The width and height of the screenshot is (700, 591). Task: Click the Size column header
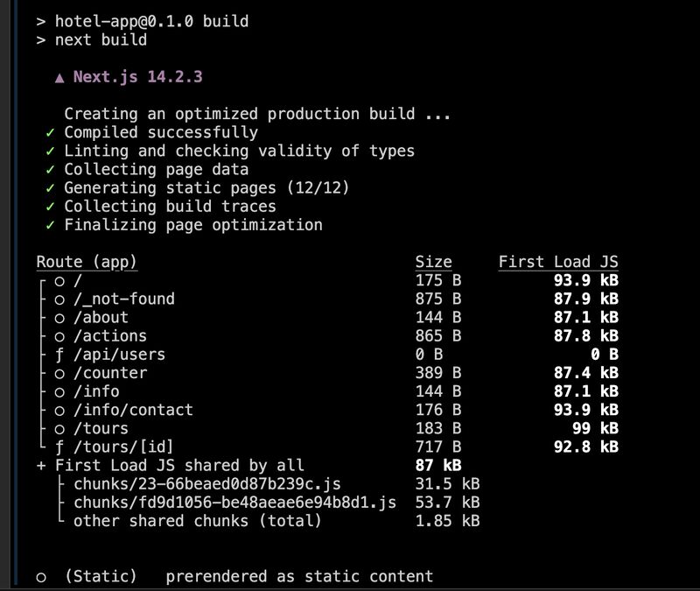coord(433,262)
